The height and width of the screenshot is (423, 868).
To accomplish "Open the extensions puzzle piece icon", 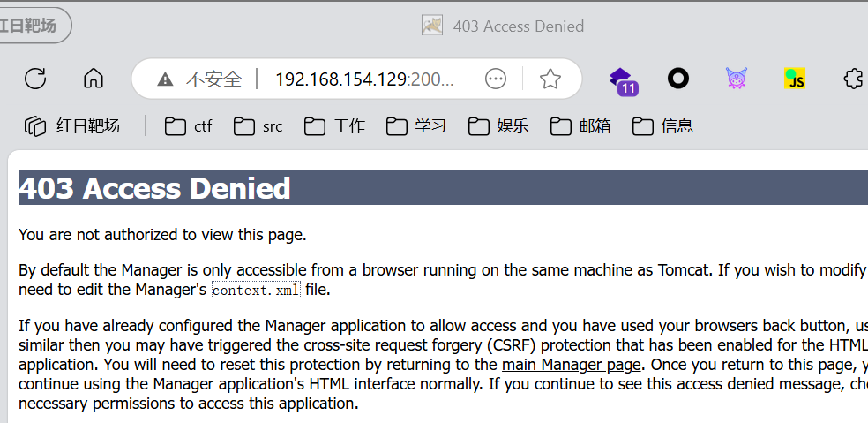I will [x=855, y=79].
